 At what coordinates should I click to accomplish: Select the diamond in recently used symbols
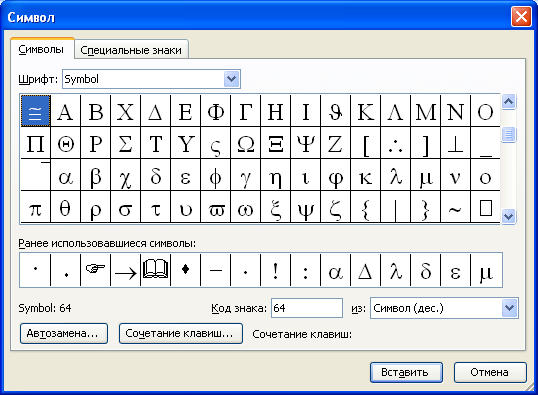point(186,270)
